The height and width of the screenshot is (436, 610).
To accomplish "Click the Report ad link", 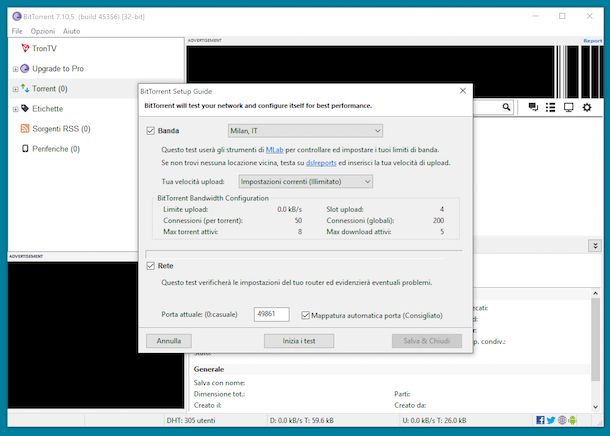I will pyautogui.click(x=592, y=41).
